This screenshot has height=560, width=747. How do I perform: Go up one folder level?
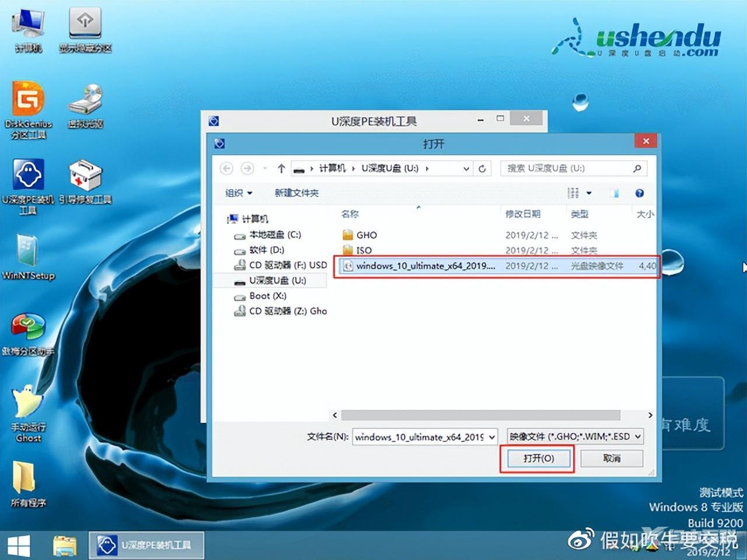point(281,169)
